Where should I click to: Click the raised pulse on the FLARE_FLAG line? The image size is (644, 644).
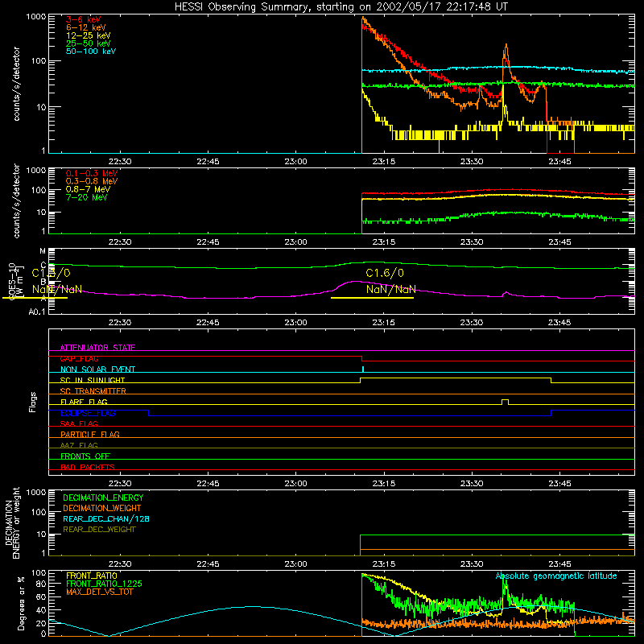506,402
